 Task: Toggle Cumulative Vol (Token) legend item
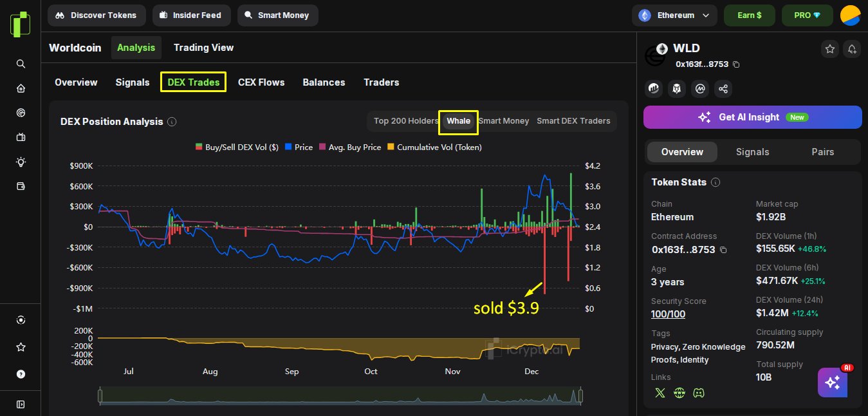tap(434, 147)
